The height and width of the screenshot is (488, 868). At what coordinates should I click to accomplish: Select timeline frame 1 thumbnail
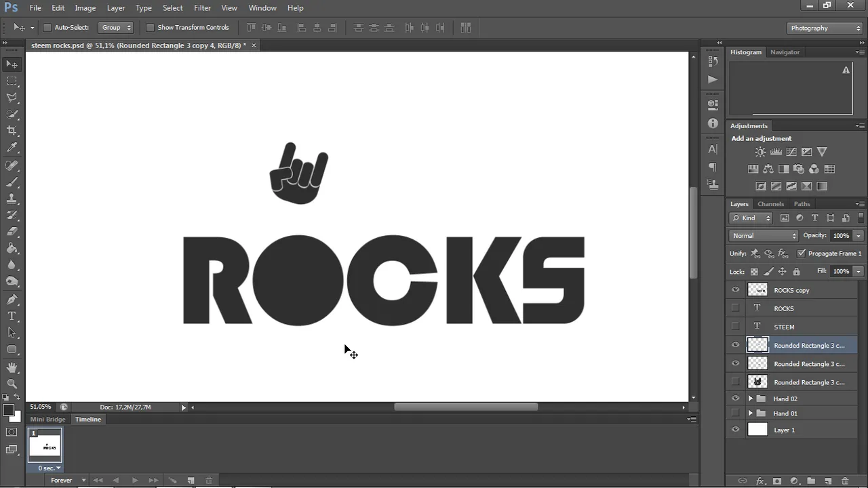pyautogui.click(x=45, y=445)
